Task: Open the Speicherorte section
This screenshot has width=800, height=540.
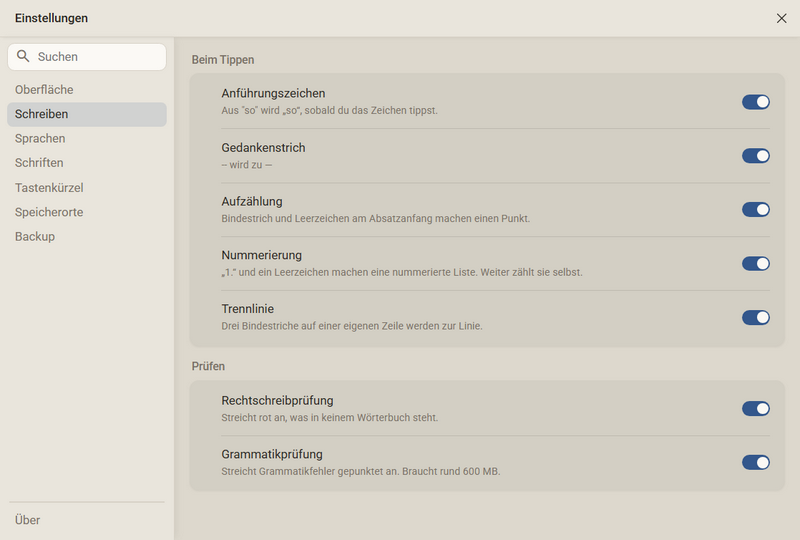Action: click(87, 212)
